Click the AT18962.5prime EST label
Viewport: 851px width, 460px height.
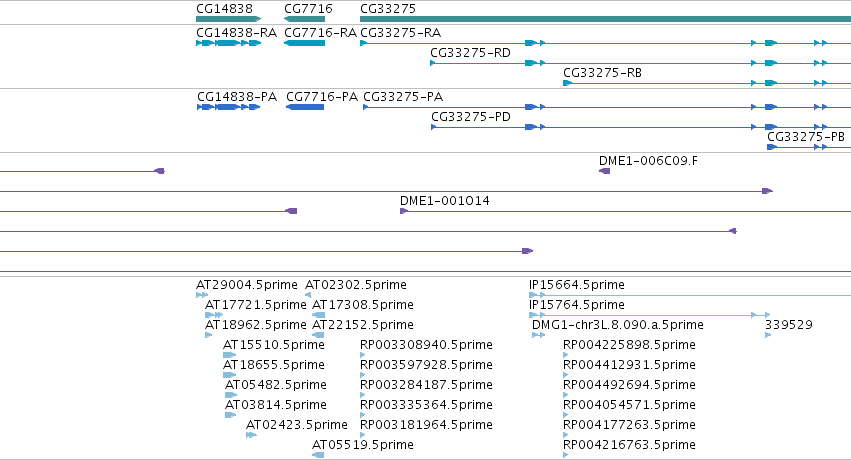pos(256,325)
